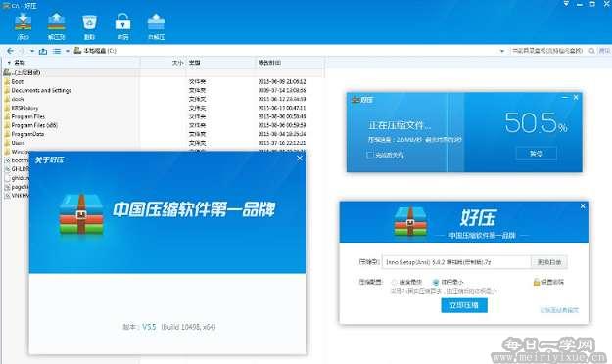Click the V5.5 version text
This screenshot has height=364, width=612.
[149, 327]
